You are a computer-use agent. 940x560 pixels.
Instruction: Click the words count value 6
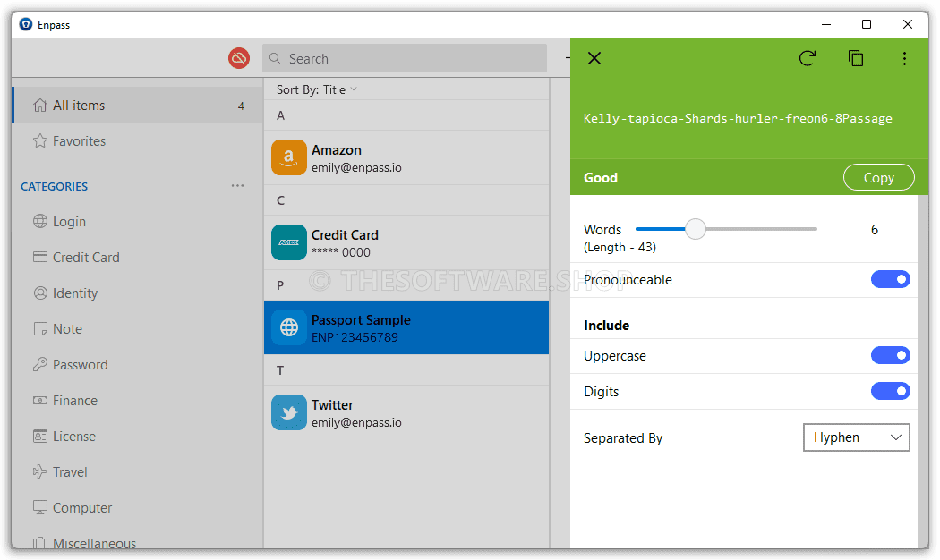tap(874, 229)
